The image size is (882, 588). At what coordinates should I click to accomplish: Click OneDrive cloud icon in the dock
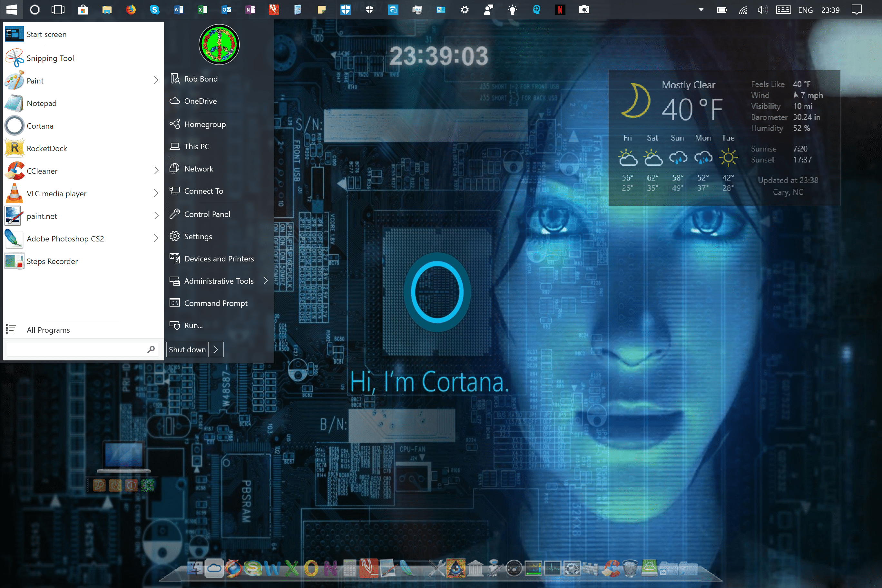click(x=214, y=568)
